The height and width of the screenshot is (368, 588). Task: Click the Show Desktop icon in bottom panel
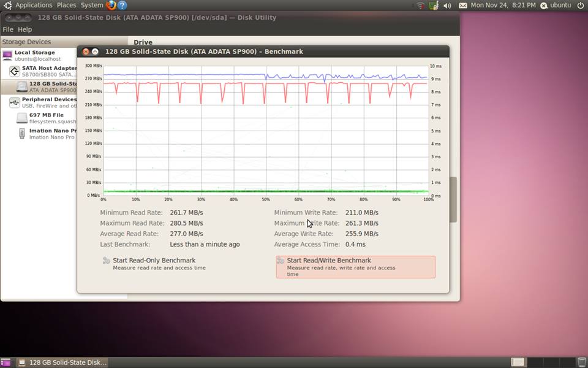6,362
